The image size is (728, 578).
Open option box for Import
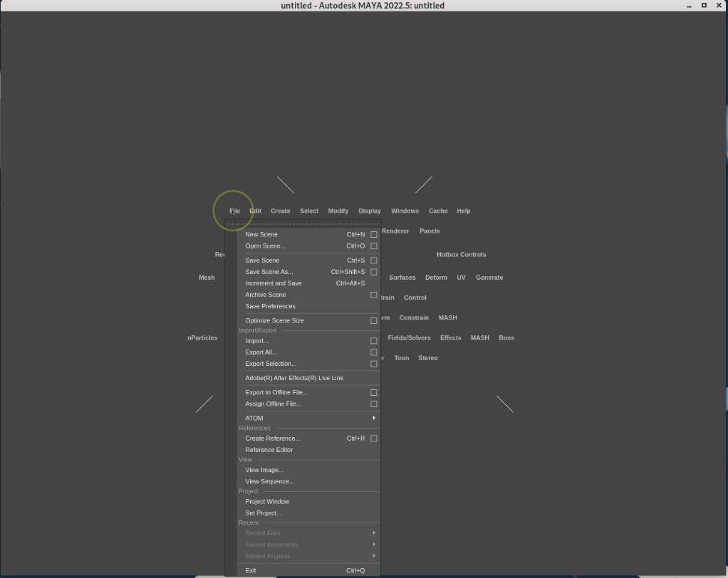pyautogui.click(x=374, y=341)
